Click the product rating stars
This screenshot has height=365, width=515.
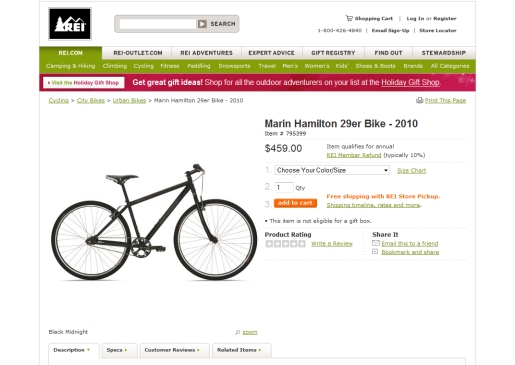(x=285, y=244)
